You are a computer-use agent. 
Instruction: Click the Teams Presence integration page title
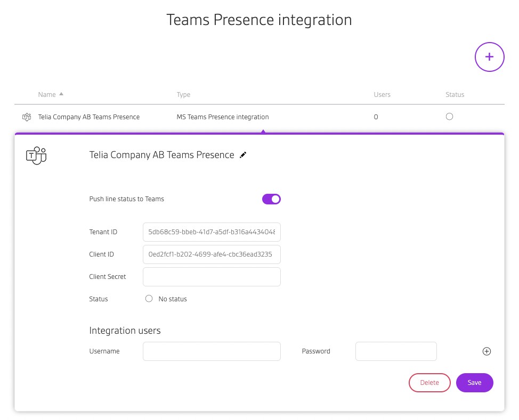(x=259, y=20)
